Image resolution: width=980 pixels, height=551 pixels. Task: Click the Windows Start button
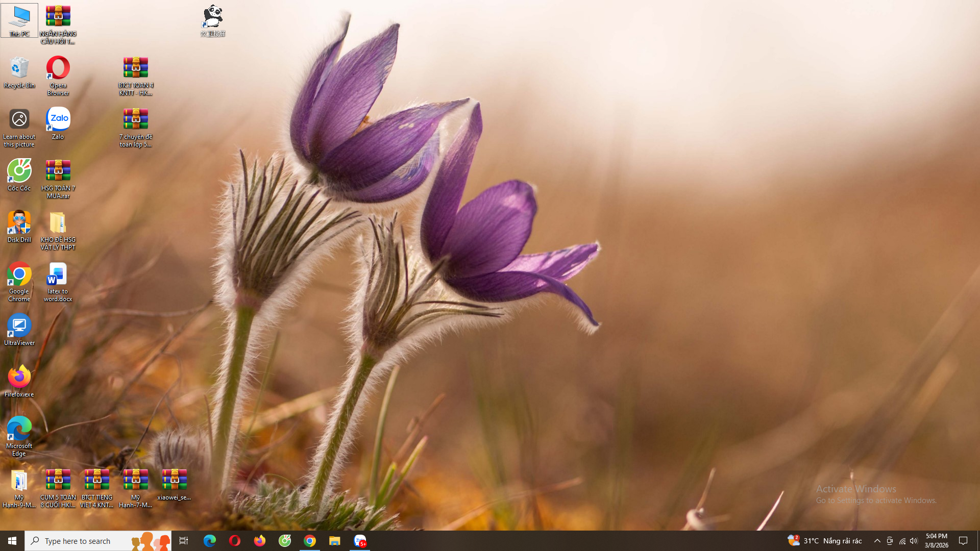[x=12, y=541]
